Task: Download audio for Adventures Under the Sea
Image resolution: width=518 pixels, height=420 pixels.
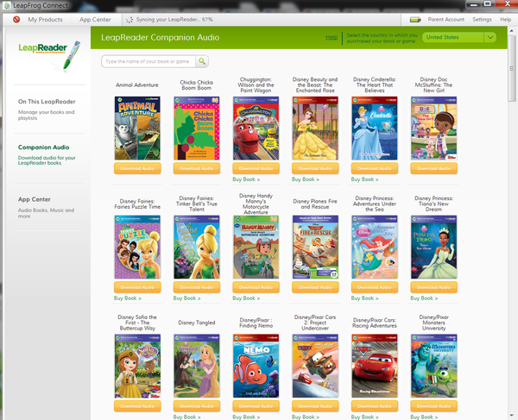Action: click(375, 287)
